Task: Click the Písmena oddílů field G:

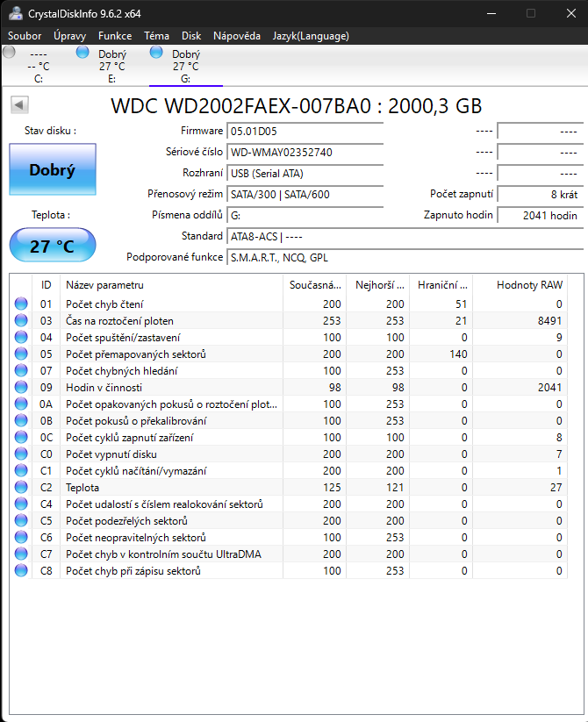Action: tap(305, 216)
